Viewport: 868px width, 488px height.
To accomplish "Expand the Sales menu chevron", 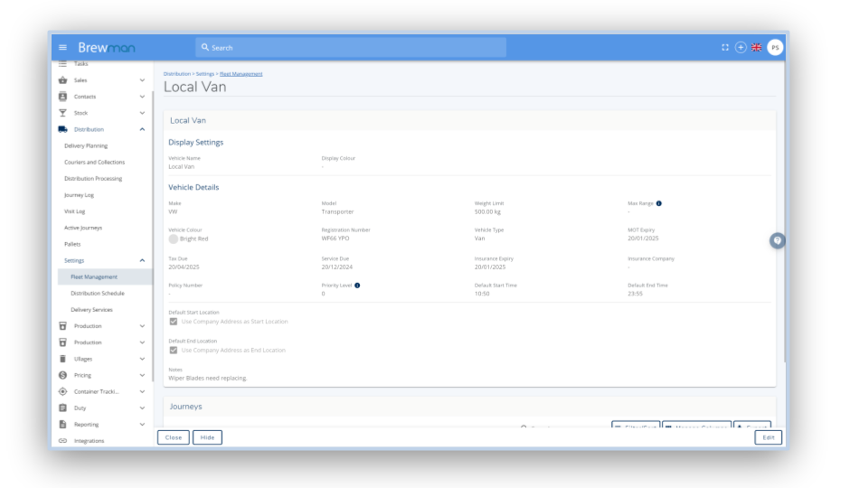I will point(142,80).
